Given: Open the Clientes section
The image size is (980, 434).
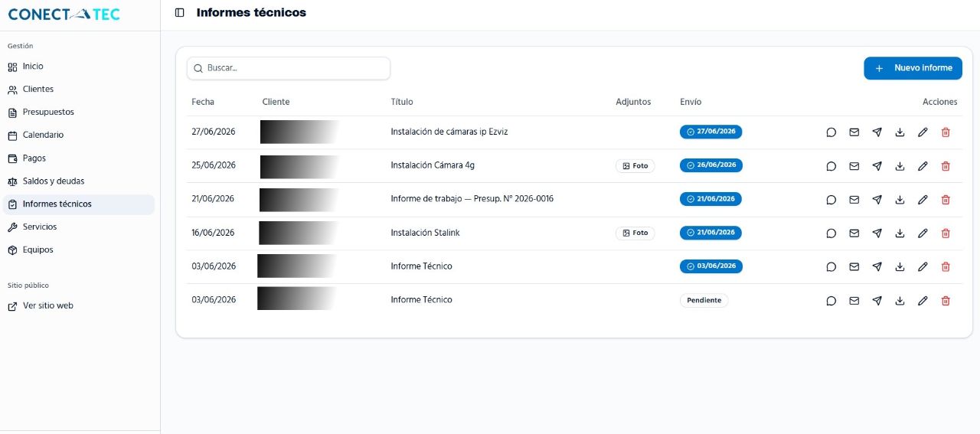Looking at the screenshot, I should [x=80, y=90].
